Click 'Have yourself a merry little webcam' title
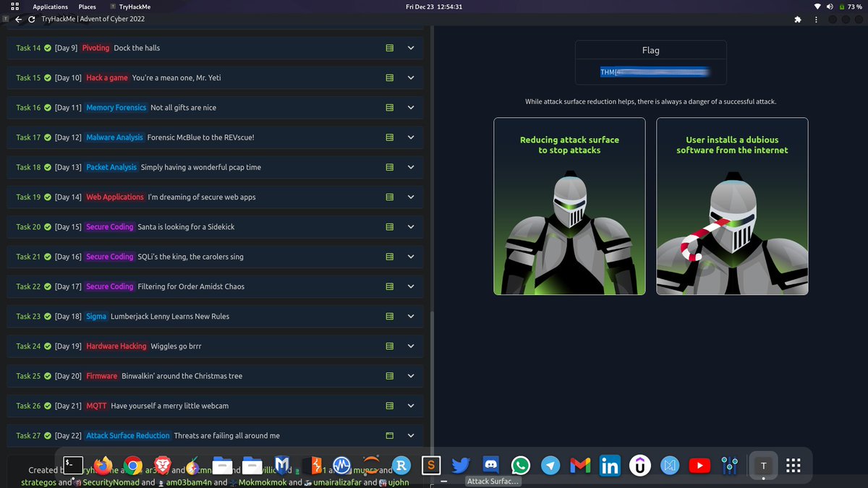The image size is (868, 488). coord(169,406)
